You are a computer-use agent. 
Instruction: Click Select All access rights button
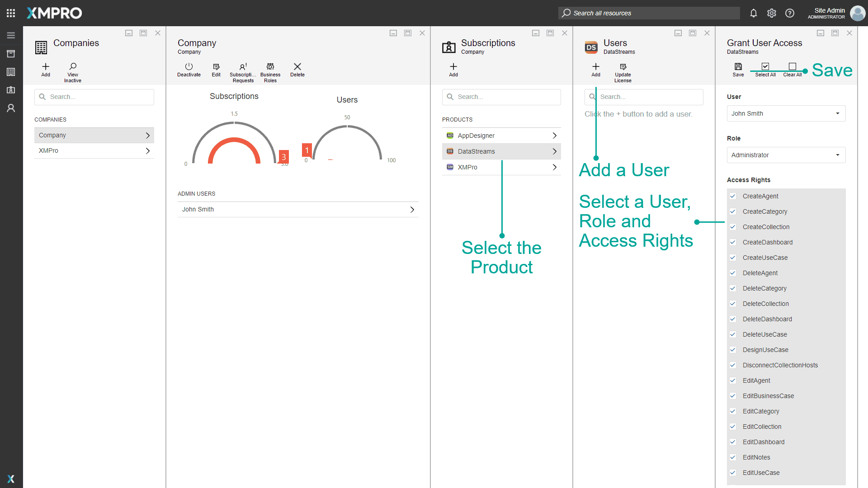point(765,67)
